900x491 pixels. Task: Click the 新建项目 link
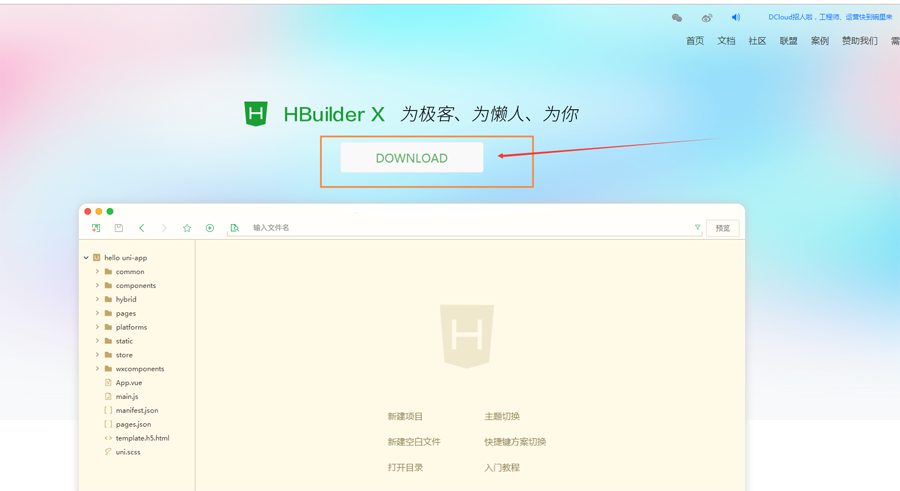405,416
